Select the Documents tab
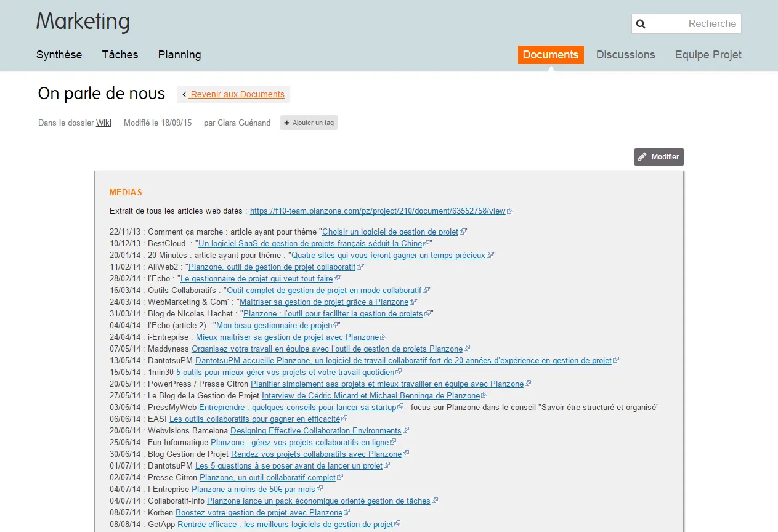778x532 pixels. [x=551, y=55]
